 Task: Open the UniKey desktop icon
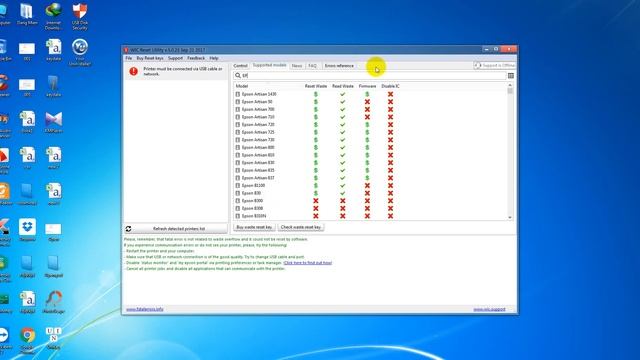pyautogui.click(x=53, y=338)
